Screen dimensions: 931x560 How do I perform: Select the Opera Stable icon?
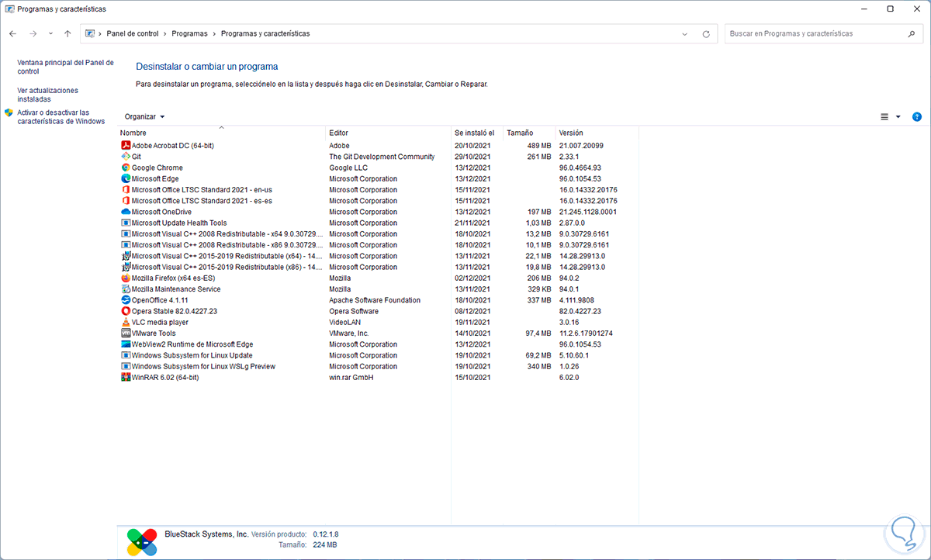(126, 311)
